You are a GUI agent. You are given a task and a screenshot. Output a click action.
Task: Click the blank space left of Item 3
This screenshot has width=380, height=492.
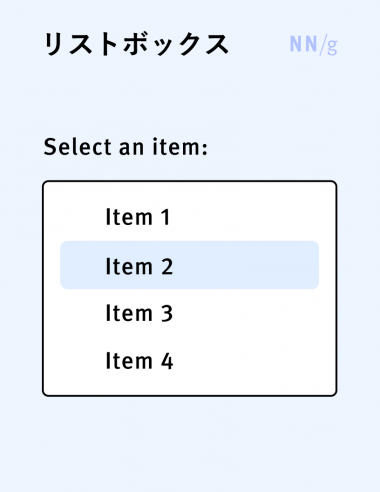click(x=83, y=313)
